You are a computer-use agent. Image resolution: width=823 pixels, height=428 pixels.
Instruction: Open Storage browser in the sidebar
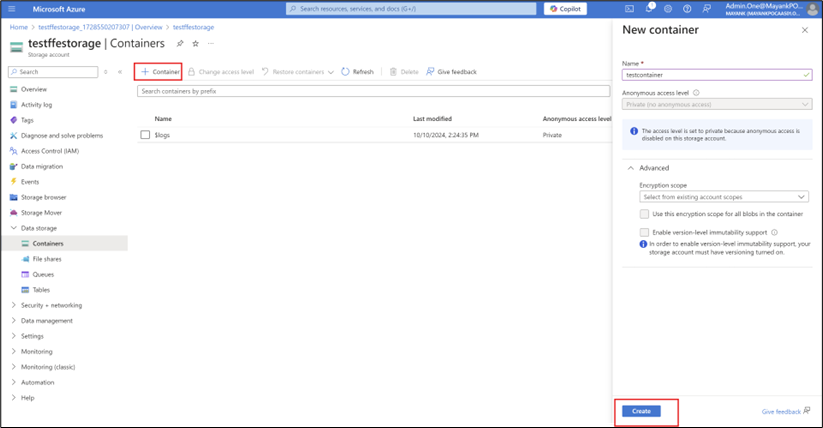tap(43, 197)
